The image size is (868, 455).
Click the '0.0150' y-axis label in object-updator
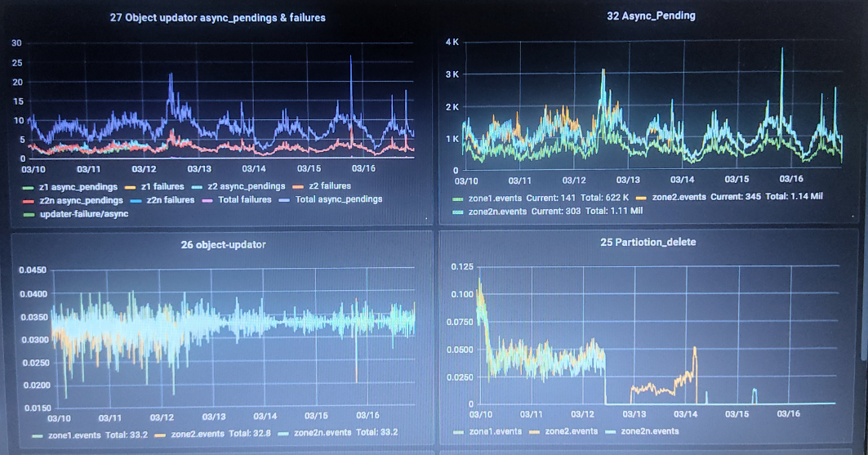pos(37,408)
